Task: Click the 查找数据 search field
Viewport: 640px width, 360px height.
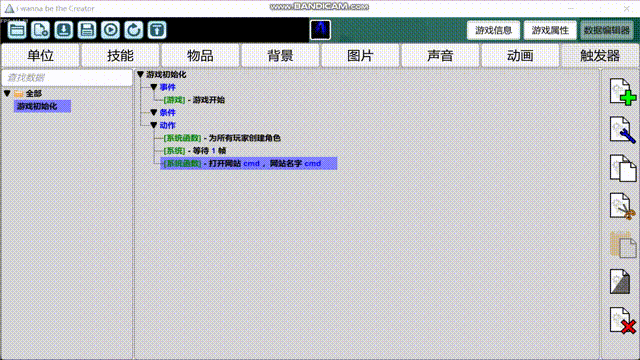Action: click(x=67, y=78)
